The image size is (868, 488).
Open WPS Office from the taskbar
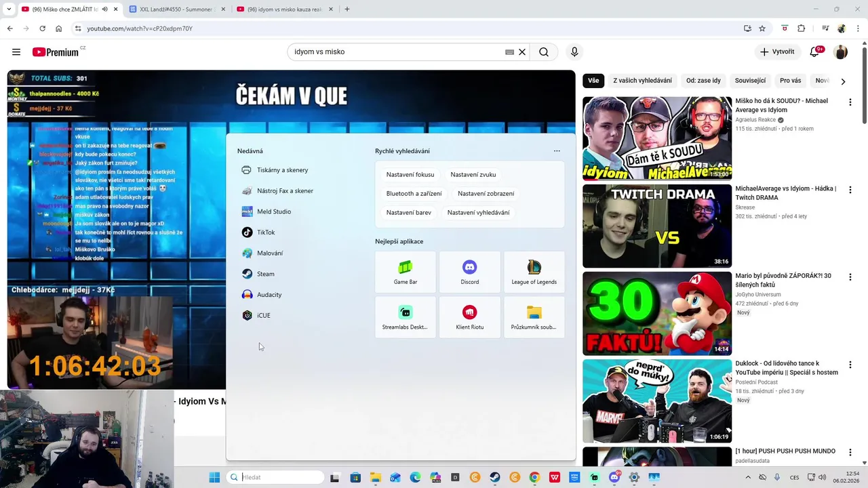555,477
